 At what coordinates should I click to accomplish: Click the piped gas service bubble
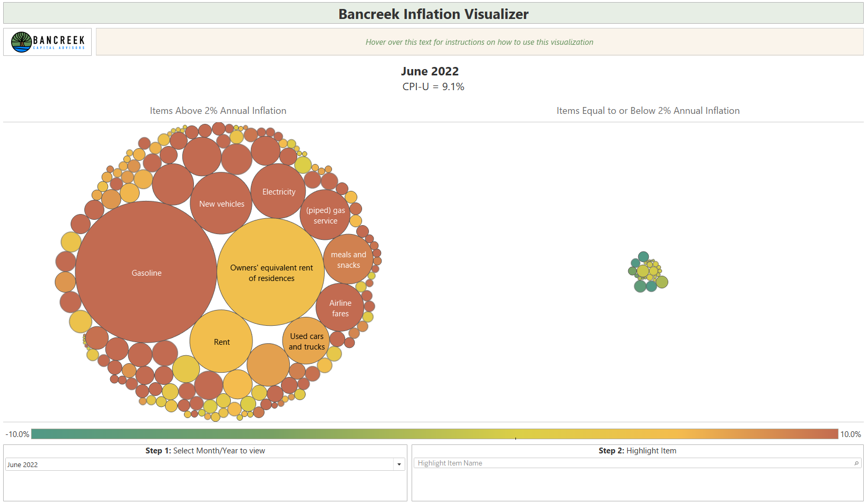click(324, 215)
